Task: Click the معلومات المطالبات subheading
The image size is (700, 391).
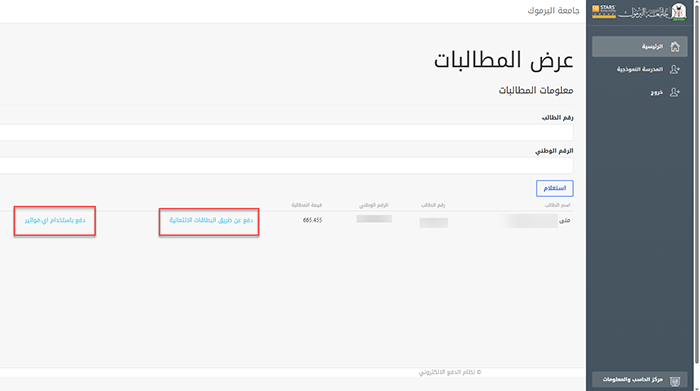Action: click(536, 90)
